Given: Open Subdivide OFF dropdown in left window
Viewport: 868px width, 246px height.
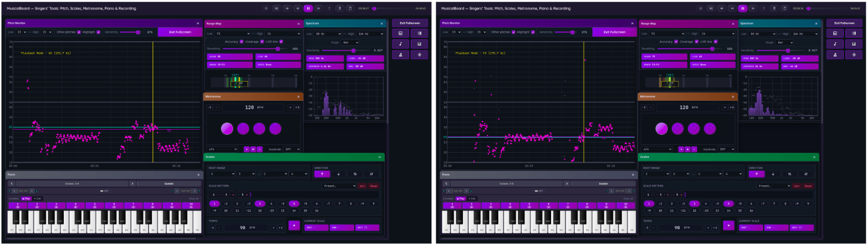Looking at the screenshot, I should click(292, 149).
